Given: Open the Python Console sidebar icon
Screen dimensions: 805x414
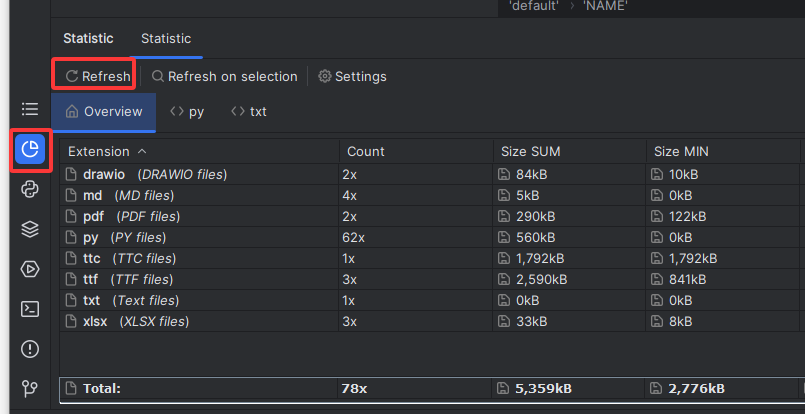Looking at the screenshot, I should click(30, 190).
